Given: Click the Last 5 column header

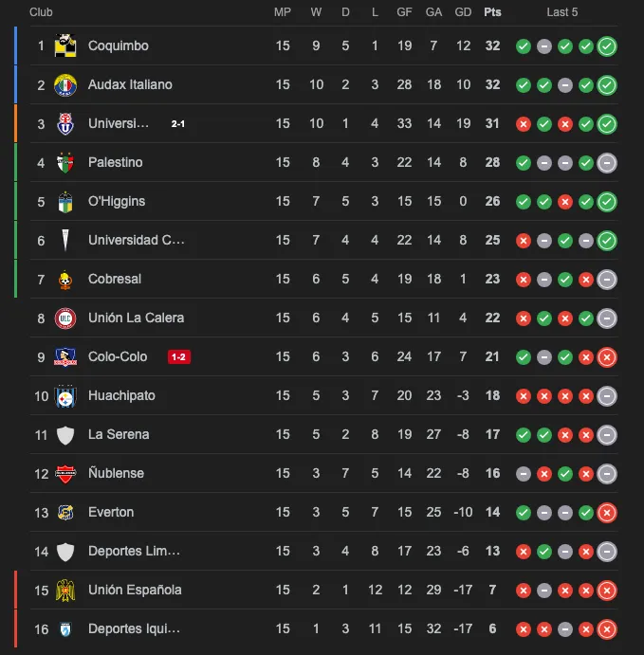Looking at the screenshot, I should tap(562, 12).
